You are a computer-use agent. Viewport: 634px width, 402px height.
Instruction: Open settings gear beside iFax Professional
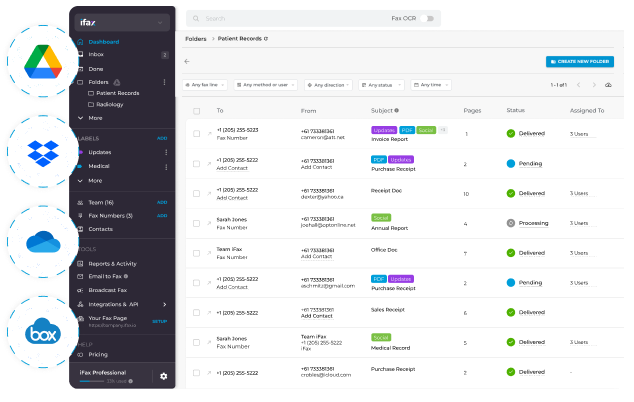click(163, 376)
